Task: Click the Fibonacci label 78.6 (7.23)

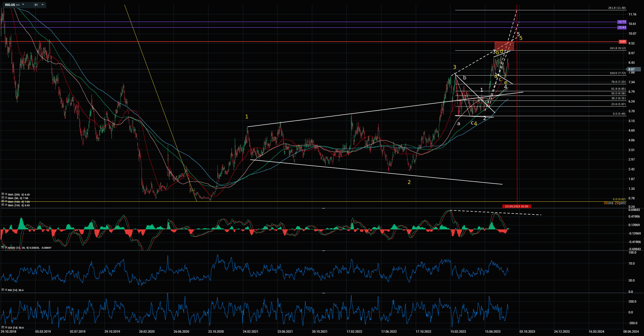Action: pyautogui.click(x=619, y=82)
